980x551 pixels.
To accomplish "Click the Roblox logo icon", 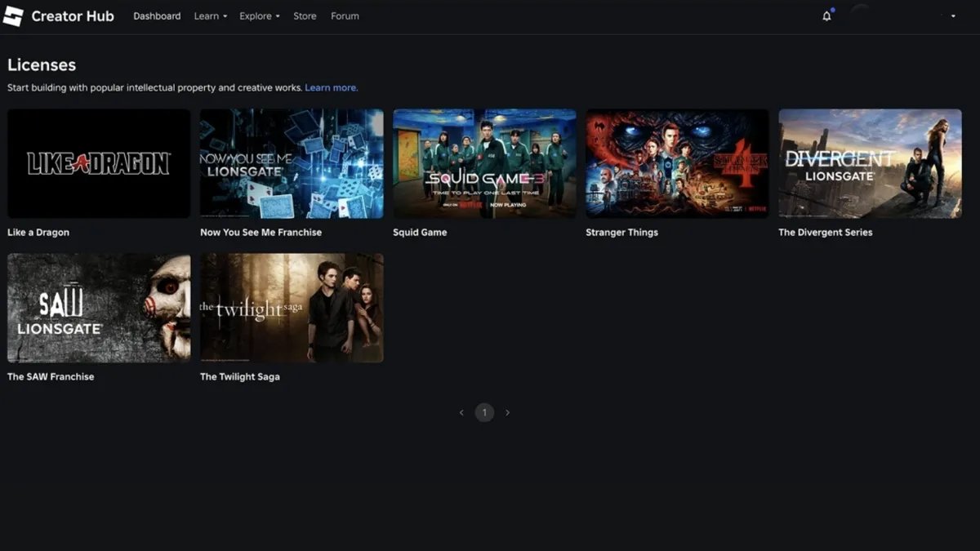I will pos(13,16).
